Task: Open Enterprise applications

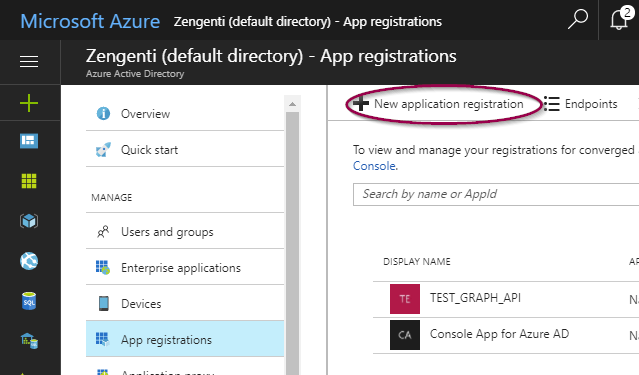Action: (185, 267)
